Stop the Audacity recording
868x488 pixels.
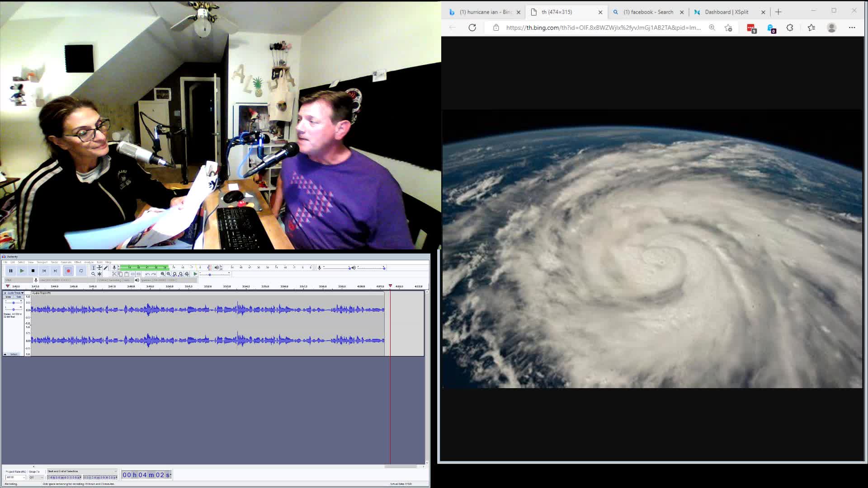[33, 271]
